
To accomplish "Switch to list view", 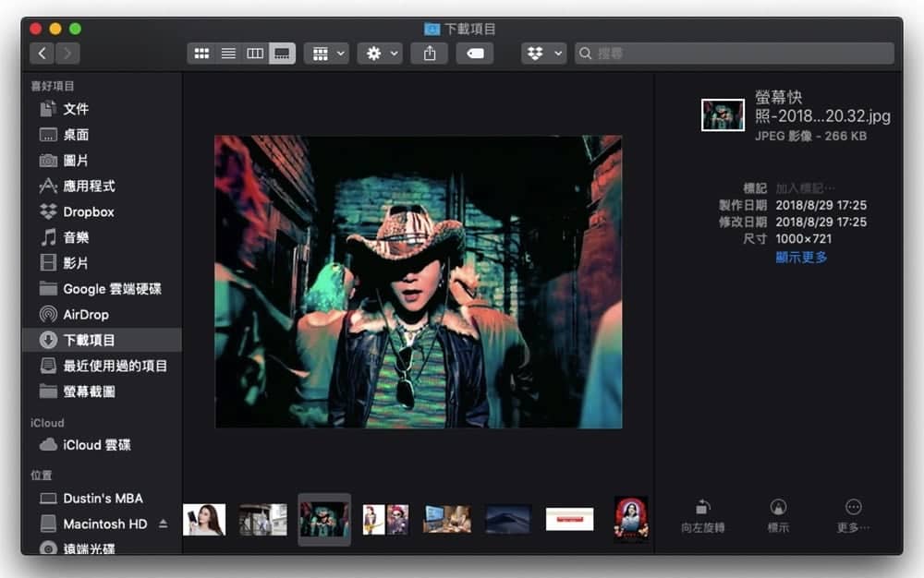I will 228,54.
